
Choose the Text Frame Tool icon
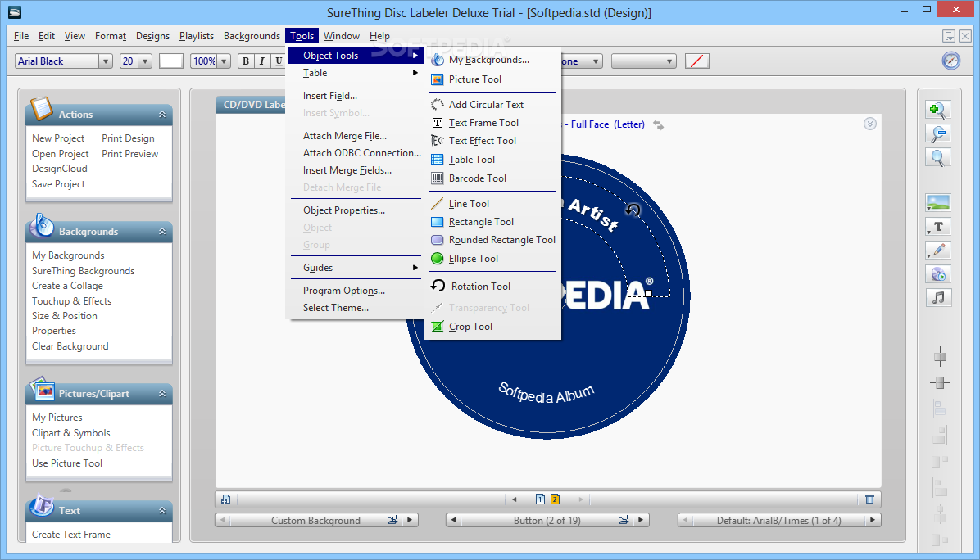point(438,123)
